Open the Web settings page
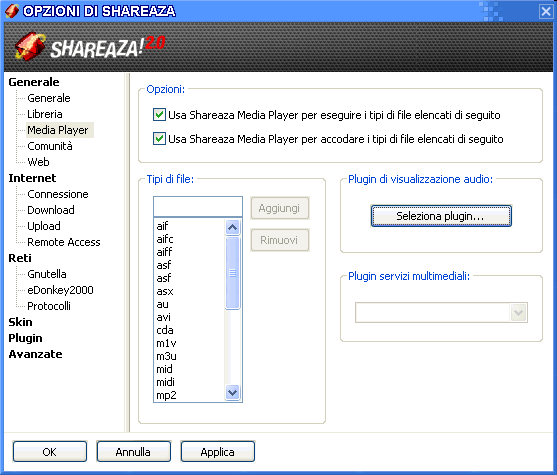The width and height of the screenshot is (557, 475). (38, 162)
